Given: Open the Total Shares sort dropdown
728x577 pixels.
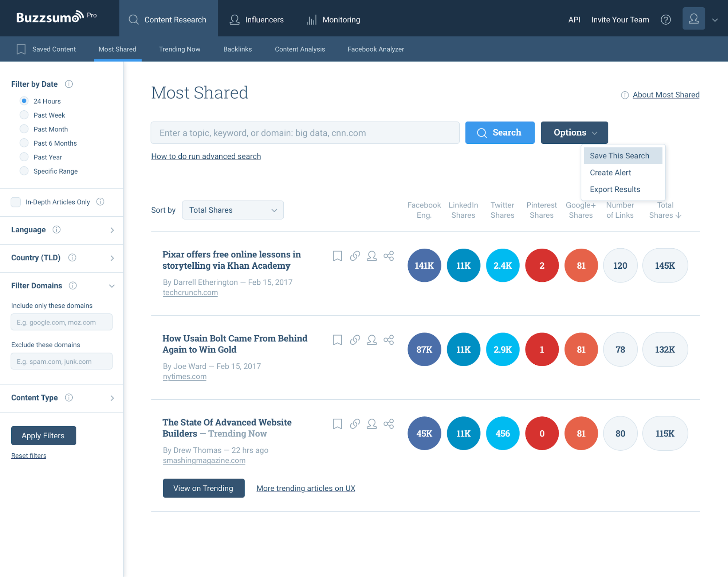Looking at the screenshot, I should pos(233,210).
